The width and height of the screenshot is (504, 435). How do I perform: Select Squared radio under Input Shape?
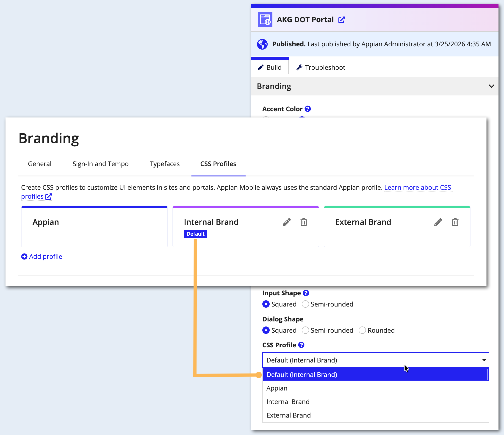(x=266, y=304)
